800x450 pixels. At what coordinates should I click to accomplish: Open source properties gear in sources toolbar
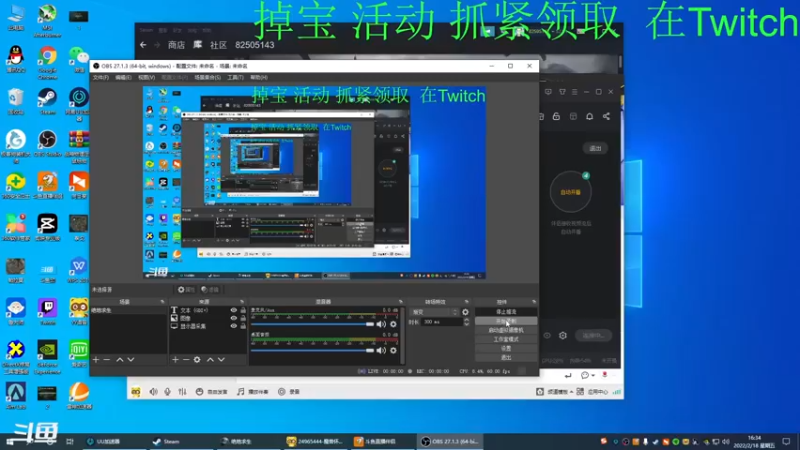point(197,360)
